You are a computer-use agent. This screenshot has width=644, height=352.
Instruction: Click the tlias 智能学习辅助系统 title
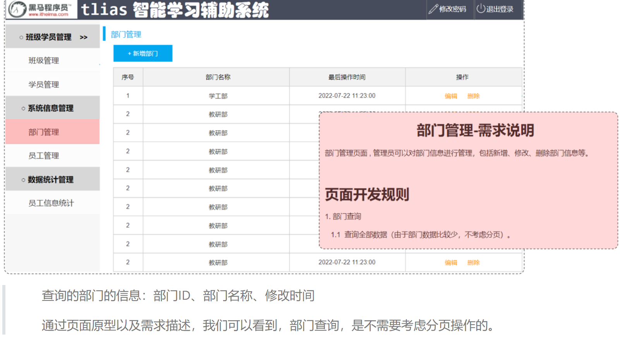pyautogui.click(x=175, y=10)
